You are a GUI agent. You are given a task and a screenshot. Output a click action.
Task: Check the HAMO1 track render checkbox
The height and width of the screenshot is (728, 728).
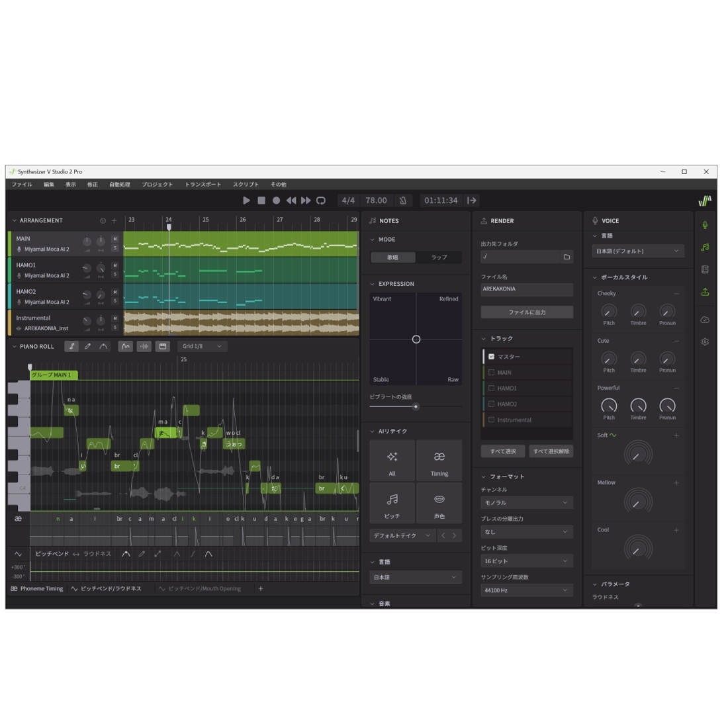pos(491,388)
